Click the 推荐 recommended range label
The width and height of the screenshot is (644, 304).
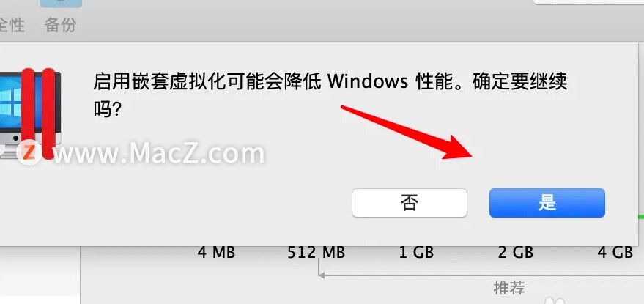coord(509,288)
